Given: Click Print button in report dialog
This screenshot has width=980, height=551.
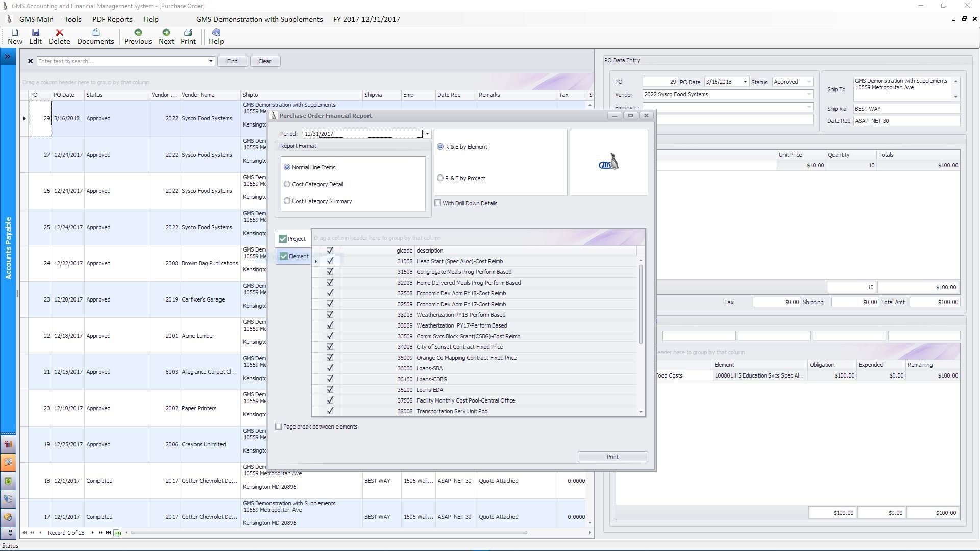Looking at the screenshot, I should coord(612,457).
